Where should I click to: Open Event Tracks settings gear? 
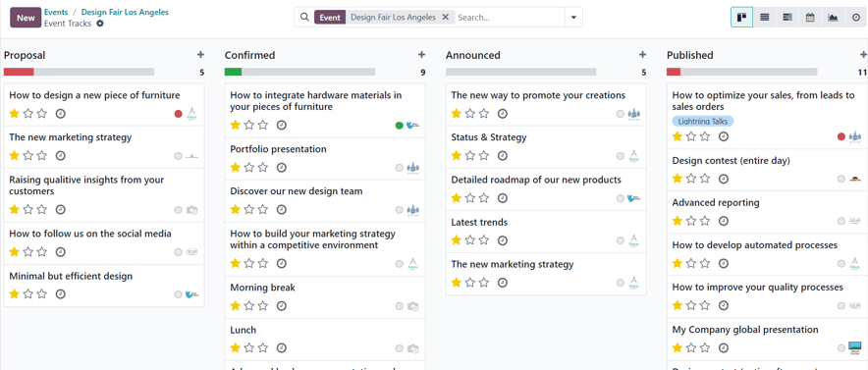[99, 24]
